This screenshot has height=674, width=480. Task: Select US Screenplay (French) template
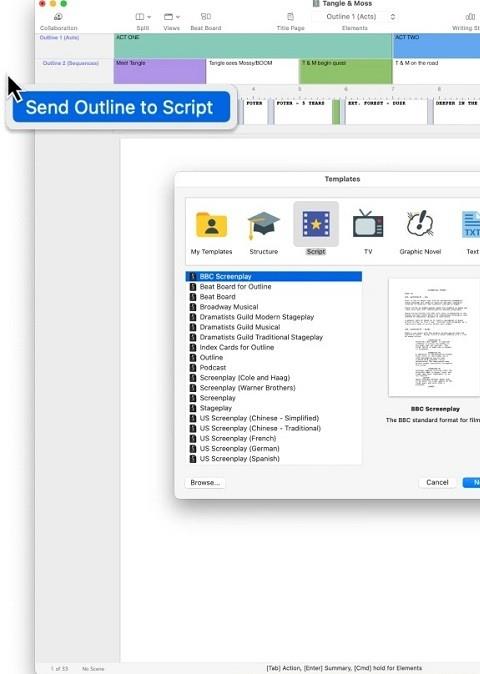pos(274,438)
